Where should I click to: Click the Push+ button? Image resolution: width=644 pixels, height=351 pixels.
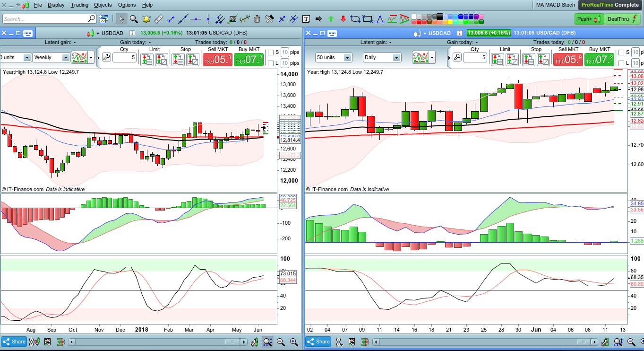coord(589,19)
